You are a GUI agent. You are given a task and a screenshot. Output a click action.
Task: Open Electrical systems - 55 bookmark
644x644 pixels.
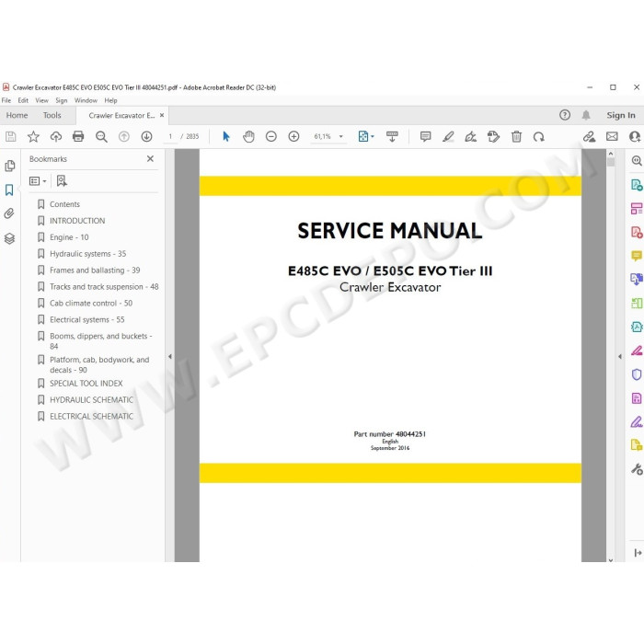click(x=87, y=319)
